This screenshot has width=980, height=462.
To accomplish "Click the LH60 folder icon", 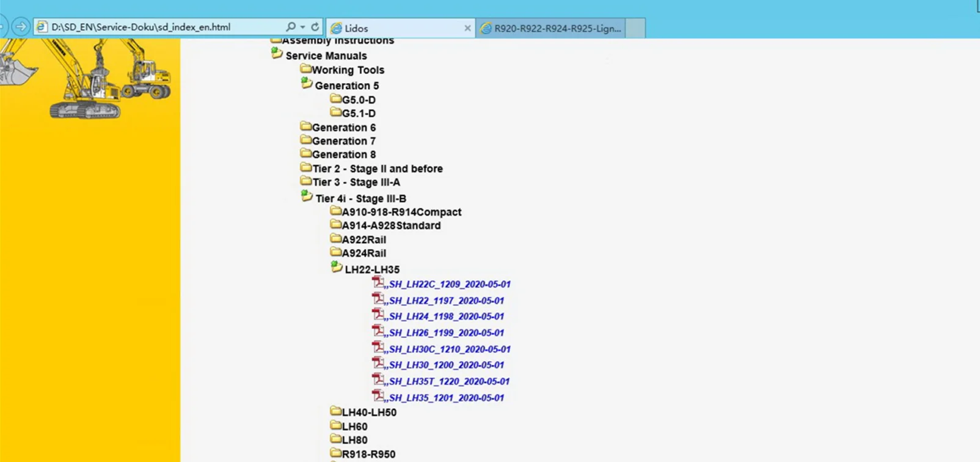I will click(335, 425).
